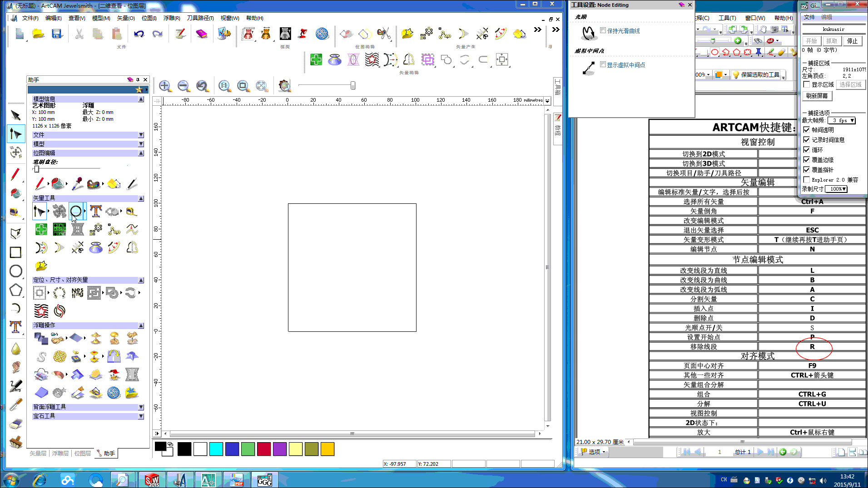Select the text tool in vector tools

coord(95,211)
